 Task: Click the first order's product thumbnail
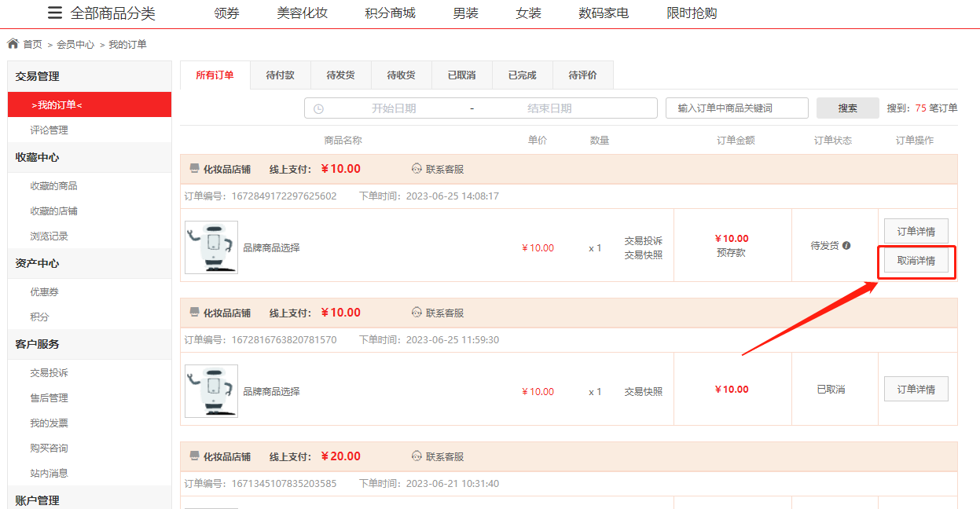[211, 247]
